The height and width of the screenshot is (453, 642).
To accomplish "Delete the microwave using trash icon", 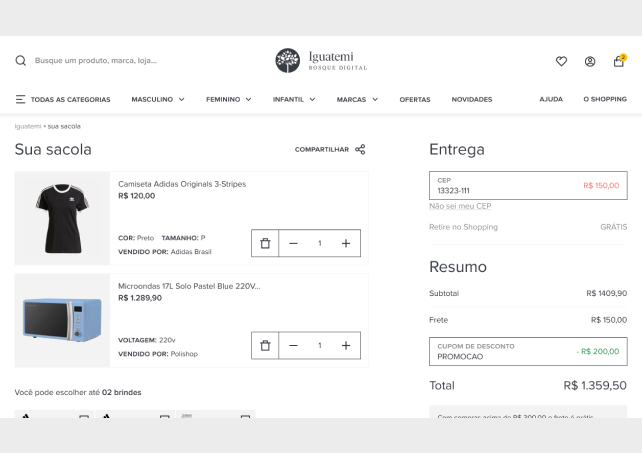I will pyautogui.click(x=265, y=345).
